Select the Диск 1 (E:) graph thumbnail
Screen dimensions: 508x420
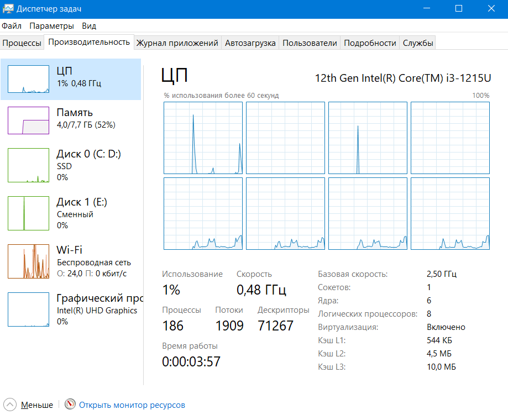click(x=29, y=213)
